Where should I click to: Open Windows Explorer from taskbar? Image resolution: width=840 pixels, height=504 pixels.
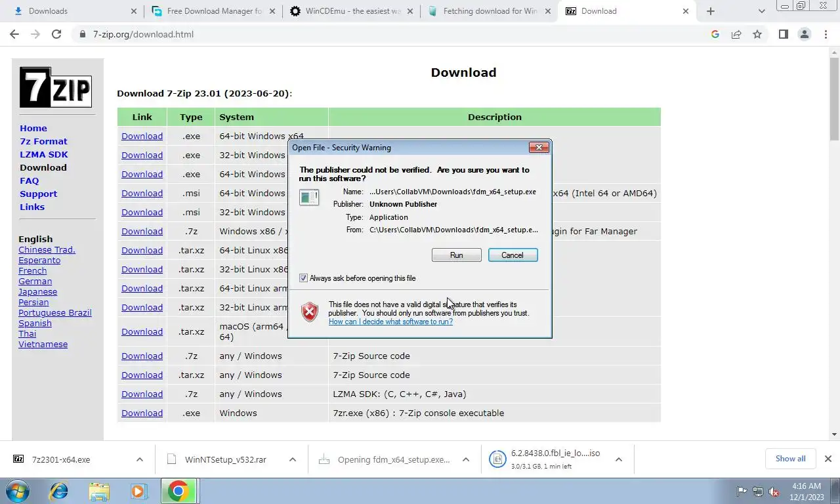[99, 491]
